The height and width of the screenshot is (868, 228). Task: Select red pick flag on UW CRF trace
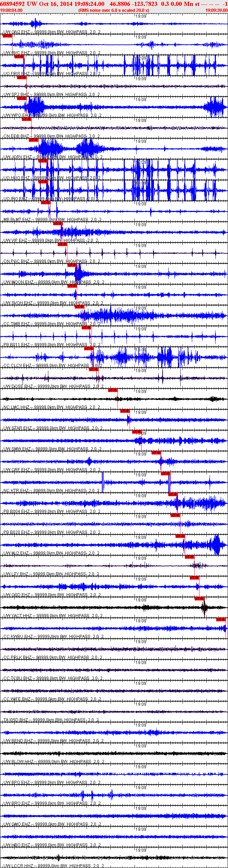(156, 452)
